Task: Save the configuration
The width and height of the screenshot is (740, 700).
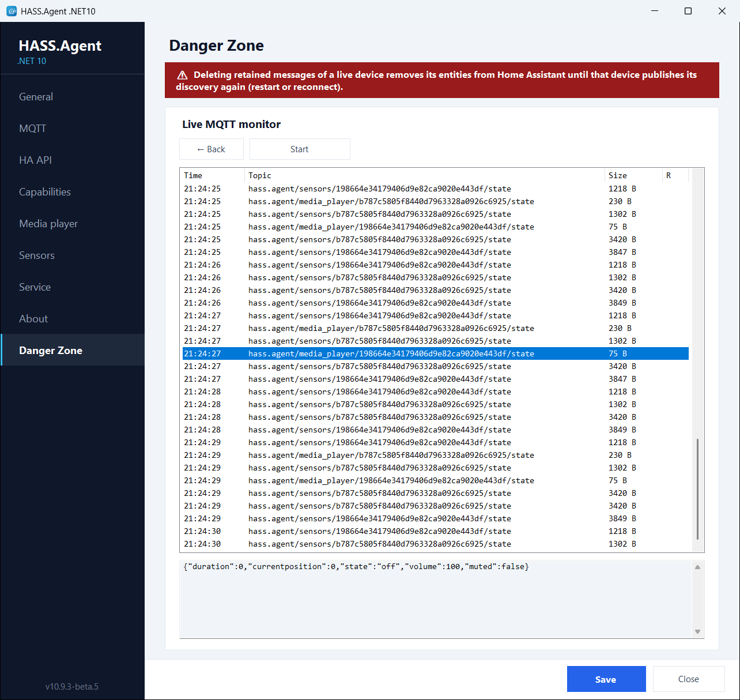Action: pyautogui.click(x=606, y=679)
